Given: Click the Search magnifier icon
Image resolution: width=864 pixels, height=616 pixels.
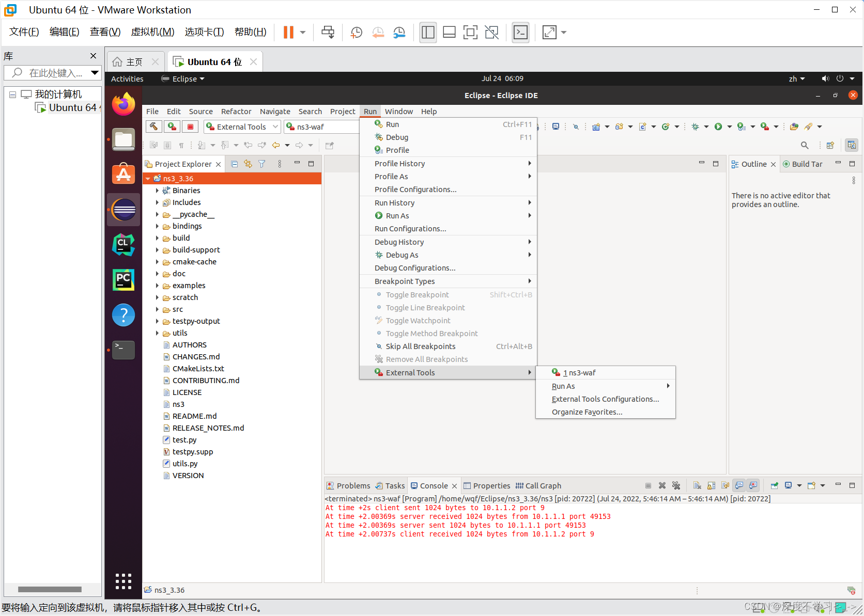Looking at the screenshot, I should click(805, 145).
